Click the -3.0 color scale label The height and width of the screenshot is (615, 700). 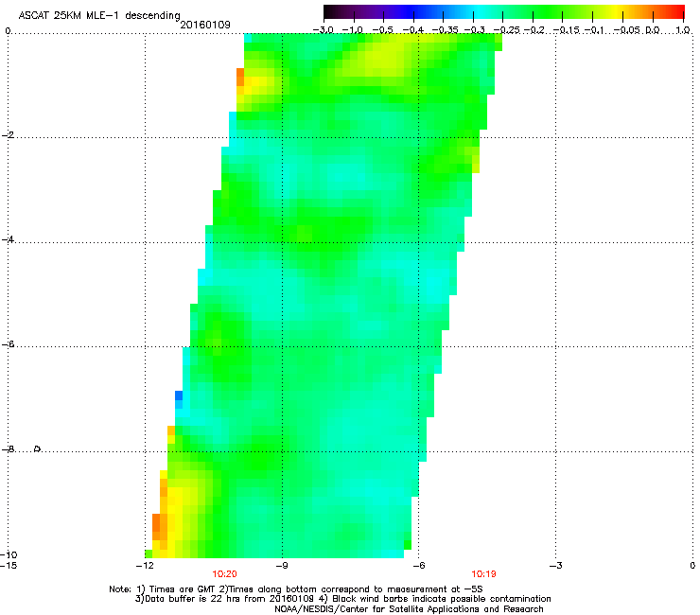point(324,30)
